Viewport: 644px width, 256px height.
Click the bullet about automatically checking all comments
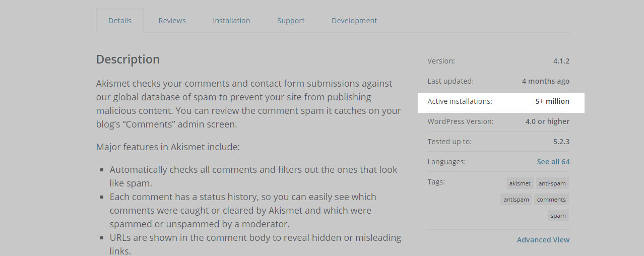[x=253, y=176]
